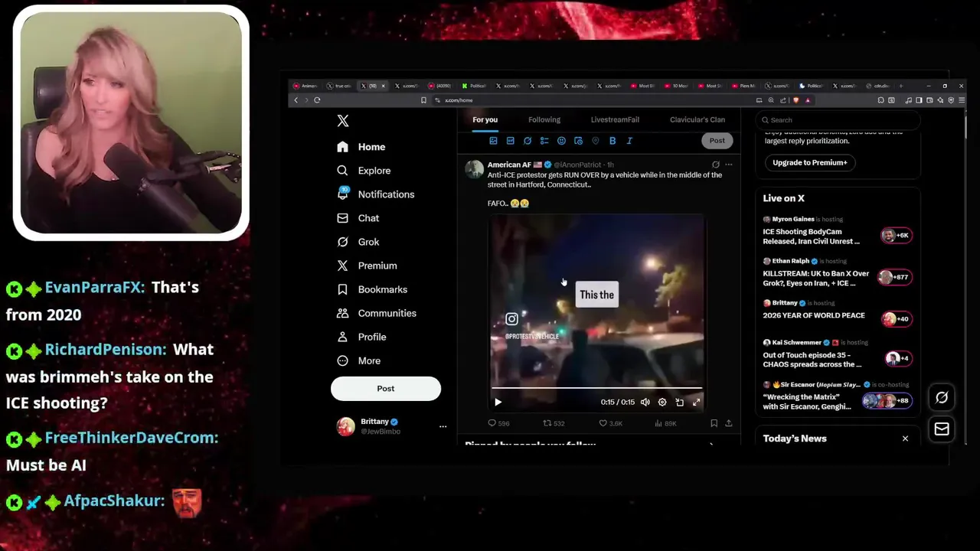Open Grok from the sidebar
The image size is (980, 551).
(x=358, y=242)
